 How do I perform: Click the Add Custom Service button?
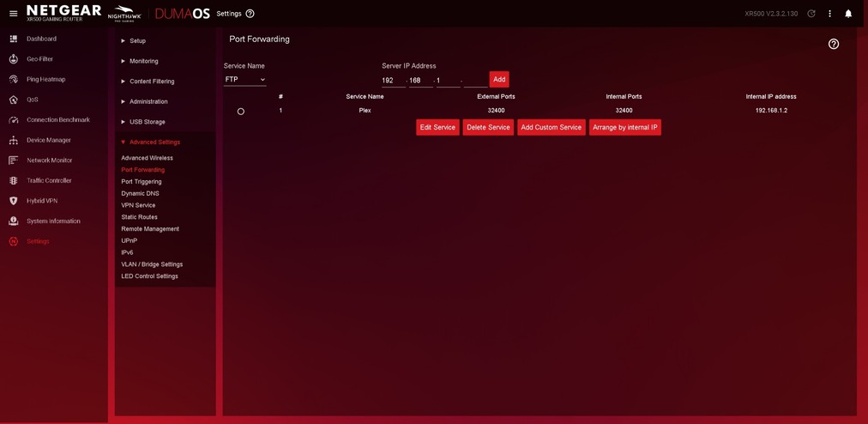pos(552,128)
